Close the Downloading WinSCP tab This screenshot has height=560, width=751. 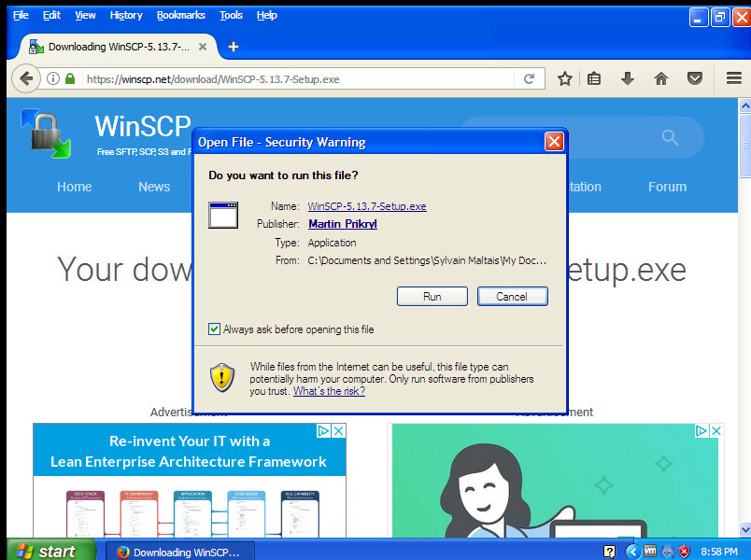(x=203, y=47)
